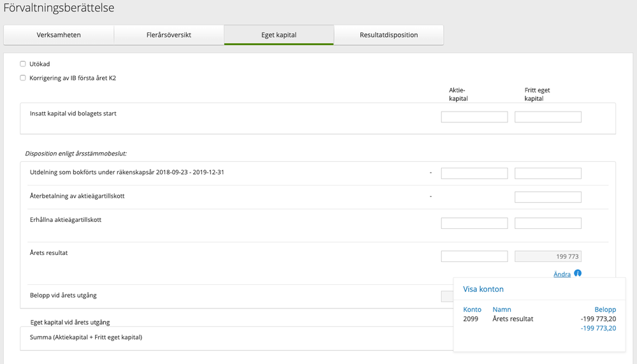Click the Förvaltningsberättelse heading
The width and height of the screenshot is (637, 364).
tap(59, 8)
